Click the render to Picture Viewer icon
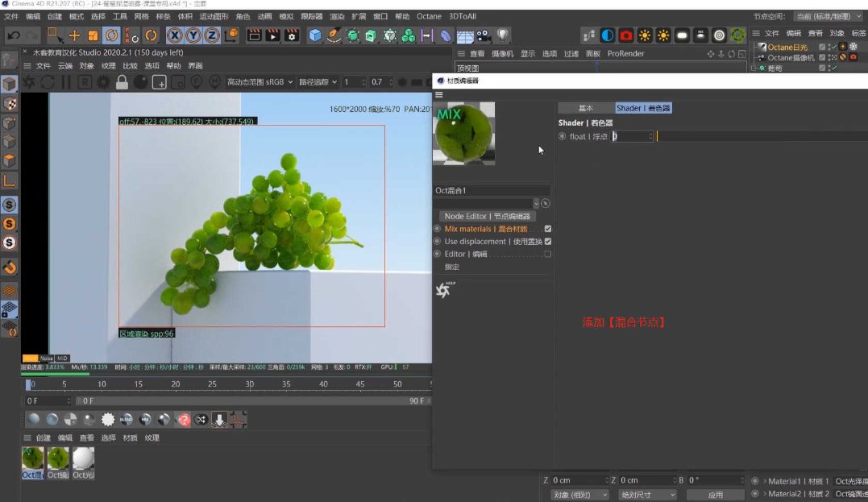Screen dimensions: 868x502 [272, 35]
